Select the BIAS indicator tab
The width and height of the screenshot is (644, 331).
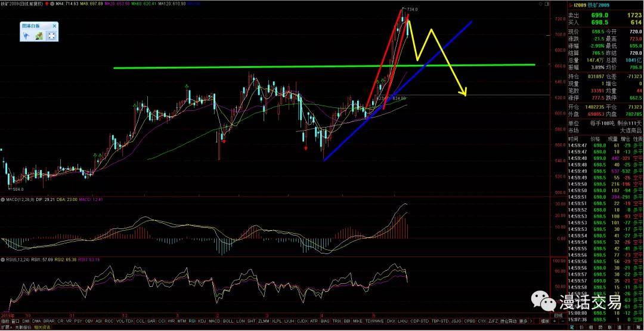(326, 321)
